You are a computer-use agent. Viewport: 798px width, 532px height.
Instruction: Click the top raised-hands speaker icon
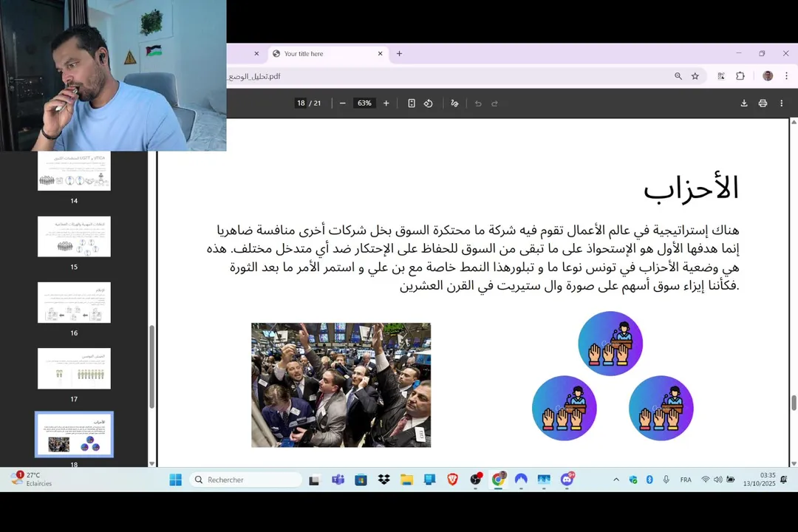(x=610, y=344)
